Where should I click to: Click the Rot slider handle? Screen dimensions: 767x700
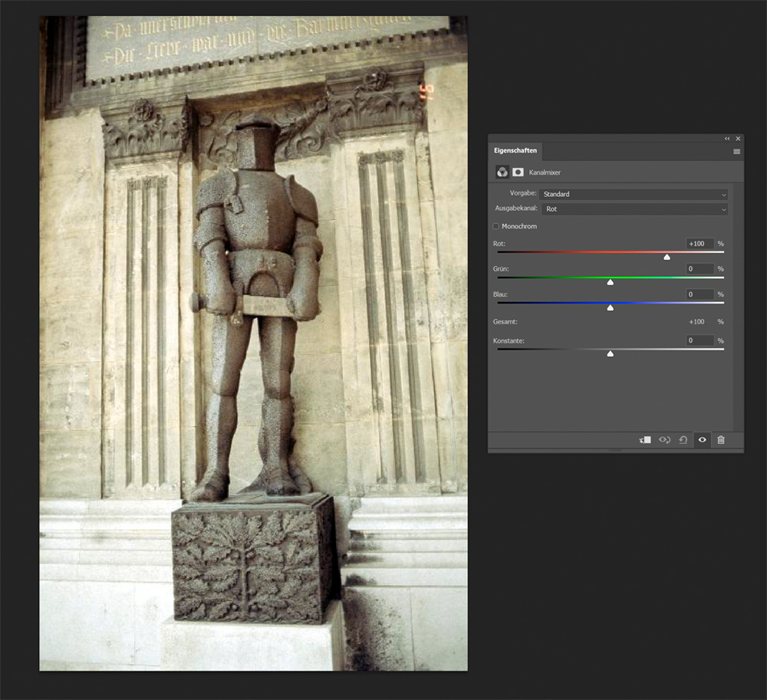point(667,257)
